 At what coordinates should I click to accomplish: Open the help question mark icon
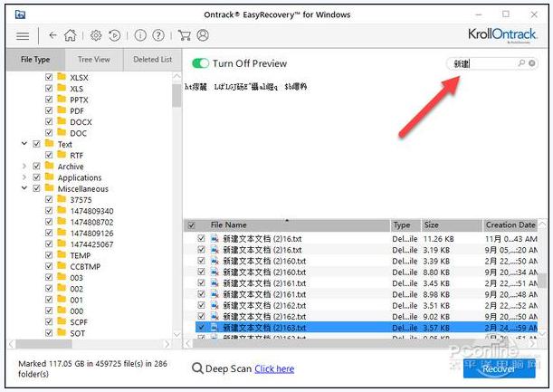coord(158,35)
